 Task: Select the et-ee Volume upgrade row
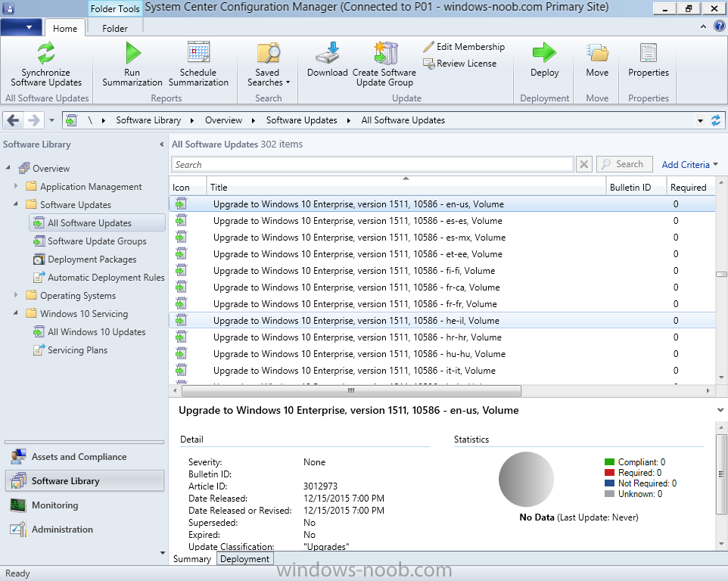tap(442, 254)
